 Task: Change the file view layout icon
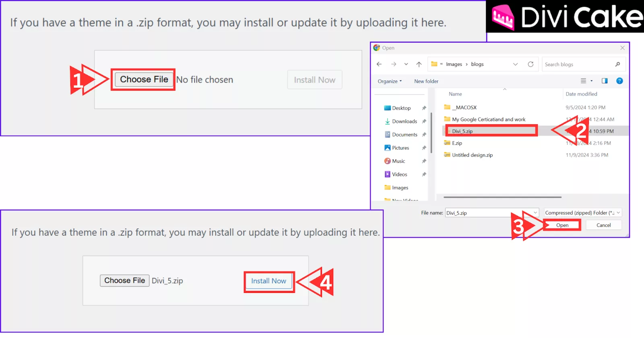(x=583, y=81)
